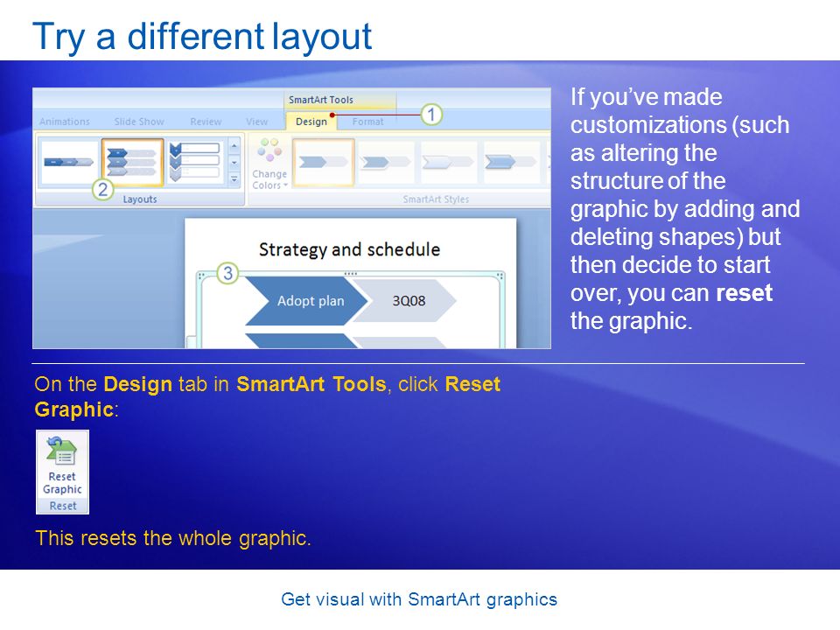Image resolution: width=840 pixels, height=630 pixels.
Task: Click the Reset Graphic button icon
Action: tap(62, 465)
